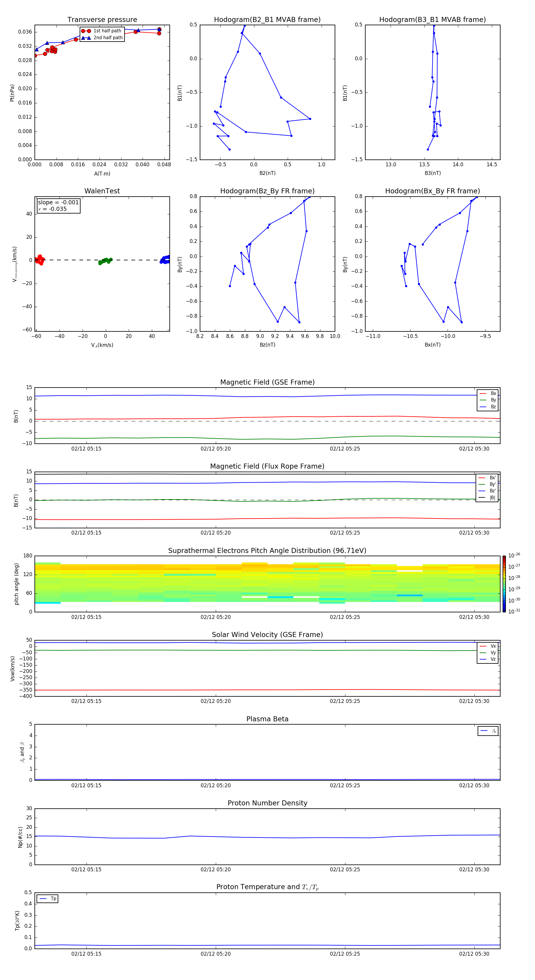The height and width of the screenshot is (980, 535).
Task: Click the red point cluster in WalenTest plot
Action: pos(39,260)
